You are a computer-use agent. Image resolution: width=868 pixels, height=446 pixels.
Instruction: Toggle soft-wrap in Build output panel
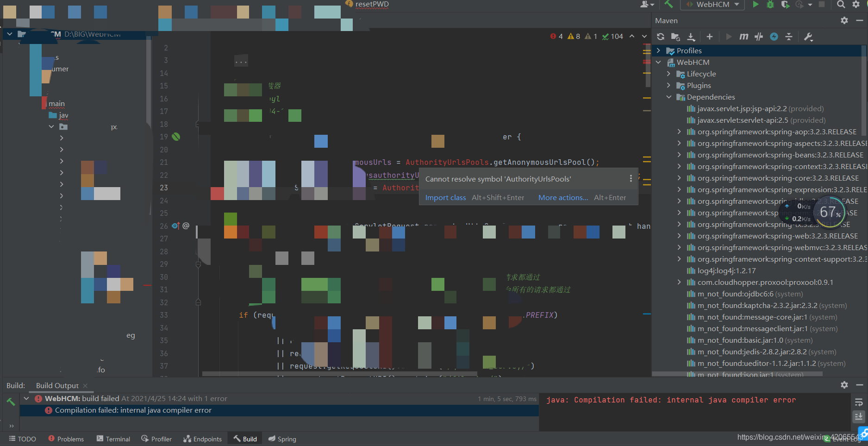(x=859, y=402)
